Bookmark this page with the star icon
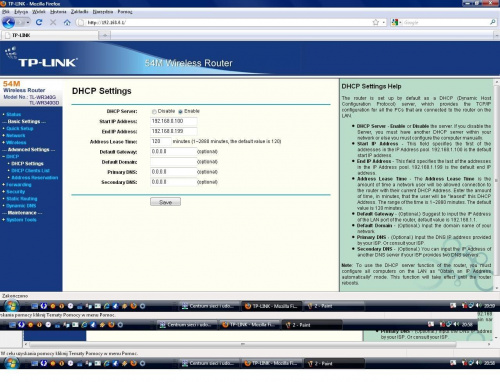Viewport: 500px width, 382px height. 376,22
